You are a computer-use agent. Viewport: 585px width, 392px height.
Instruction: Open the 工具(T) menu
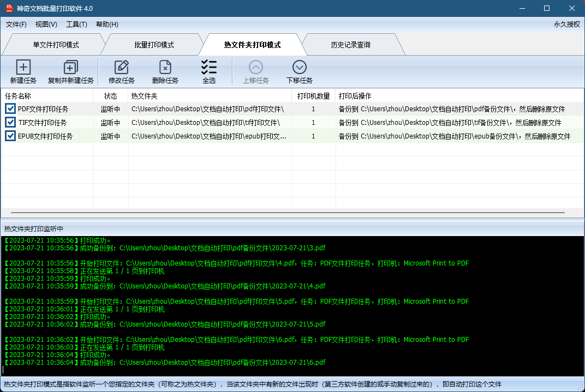[x=76, y=24]
